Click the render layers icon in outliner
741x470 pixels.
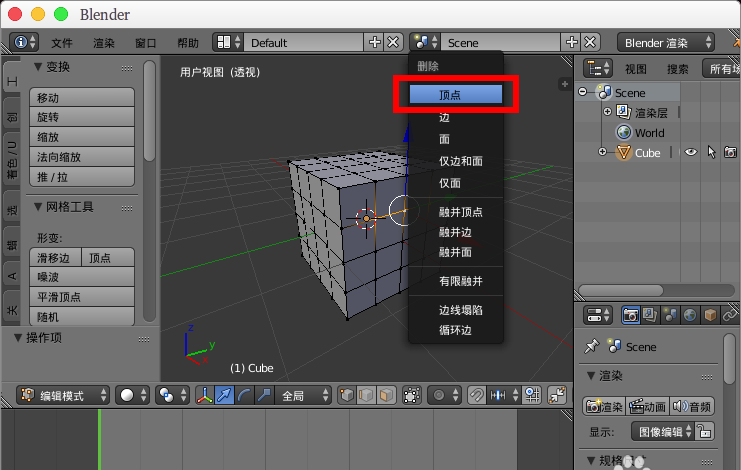[x=624, y=112]
